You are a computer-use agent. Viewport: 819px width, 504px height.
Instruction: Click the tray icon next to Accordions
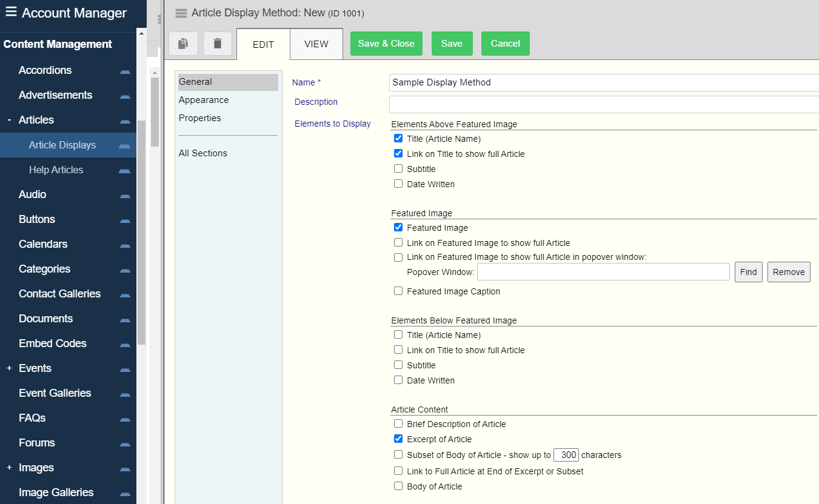pyautogui.click(x=125, y=71)
